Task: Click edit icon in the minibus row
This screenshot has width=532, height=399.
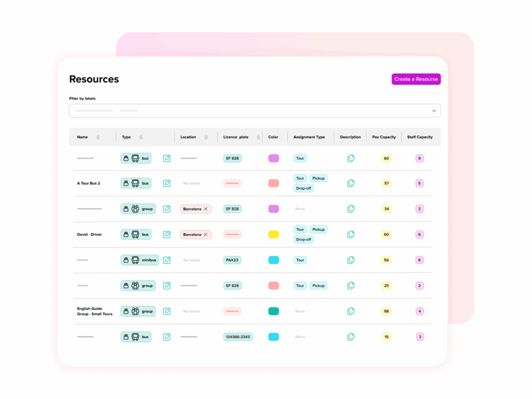Action: coord(167,260)
